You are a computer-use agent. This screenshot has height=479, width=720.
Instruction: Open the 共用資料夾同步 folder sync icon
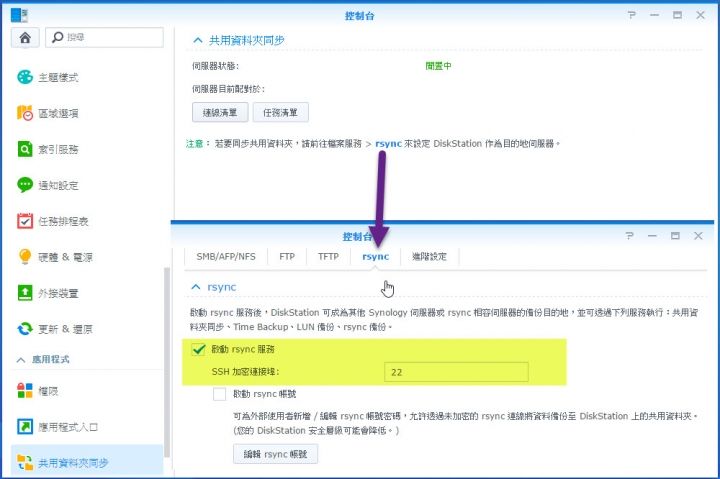[x=25, y=462]
